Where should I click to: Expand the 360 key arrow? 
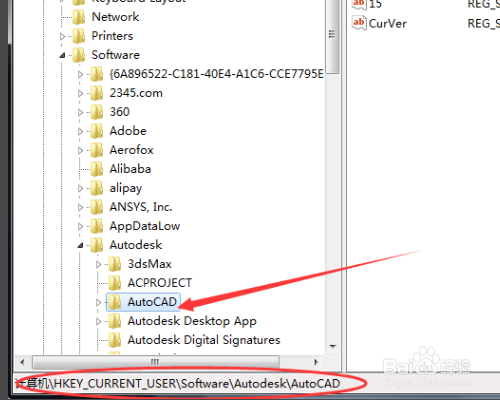click(80, 112)
